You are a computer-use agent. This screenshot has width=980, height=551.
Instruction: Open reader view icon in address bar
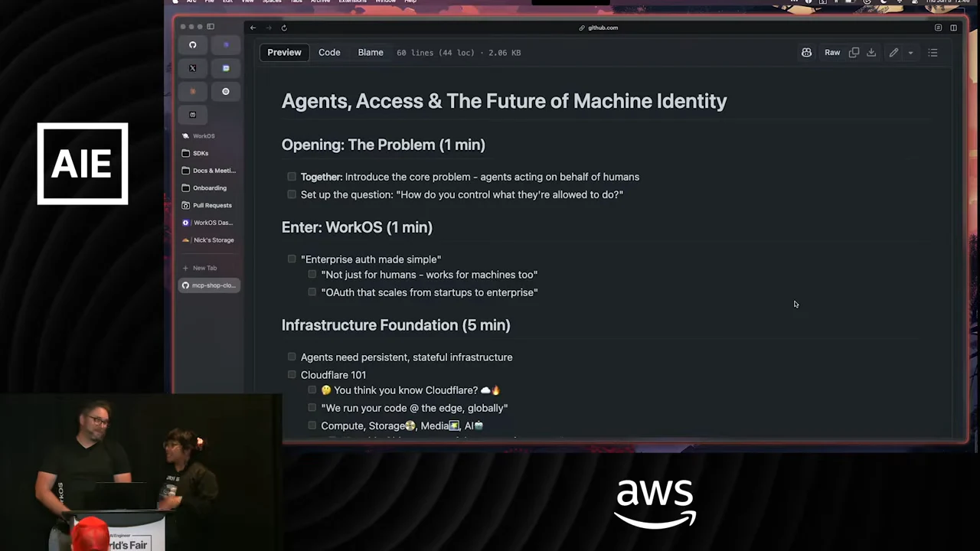pyautogui.click(x=938, y=28)
